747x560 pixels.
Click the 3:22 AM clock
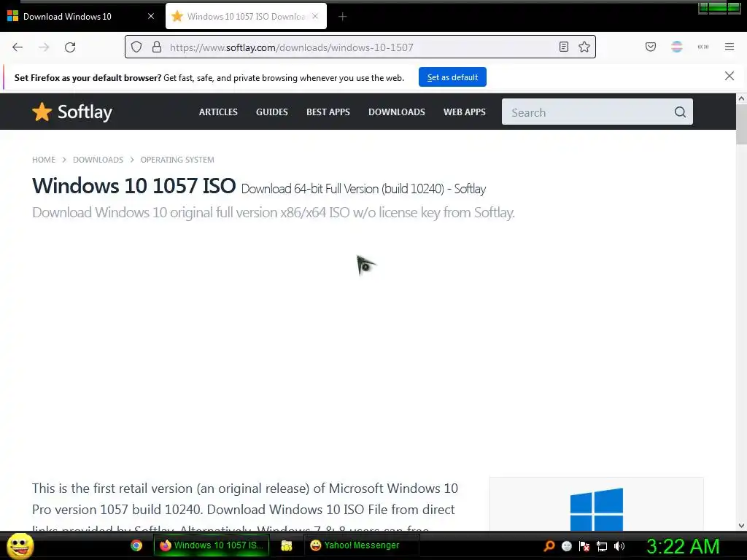click(683, 546)
